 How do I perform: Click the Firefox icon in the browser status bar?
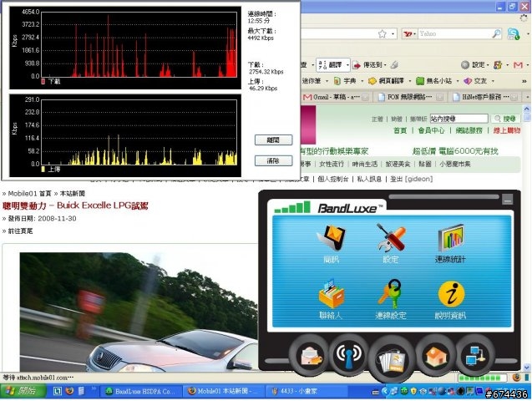point(516,377)
